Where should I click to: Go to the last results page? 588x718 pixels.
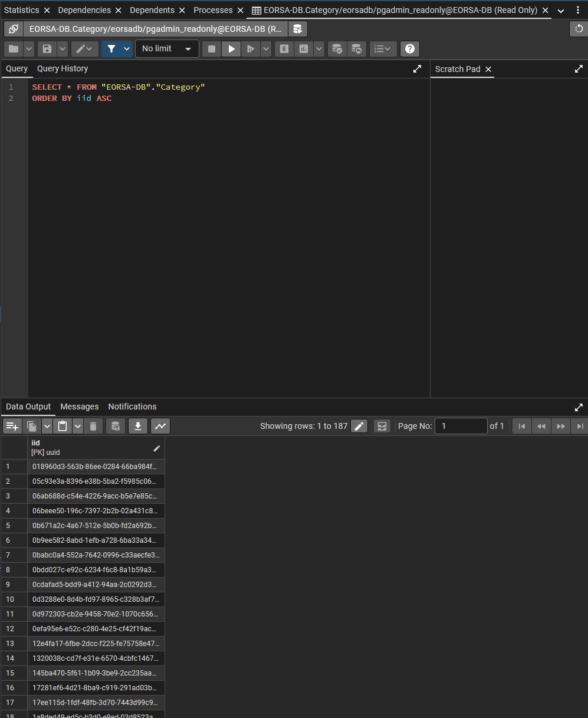(x=580, y=426)
